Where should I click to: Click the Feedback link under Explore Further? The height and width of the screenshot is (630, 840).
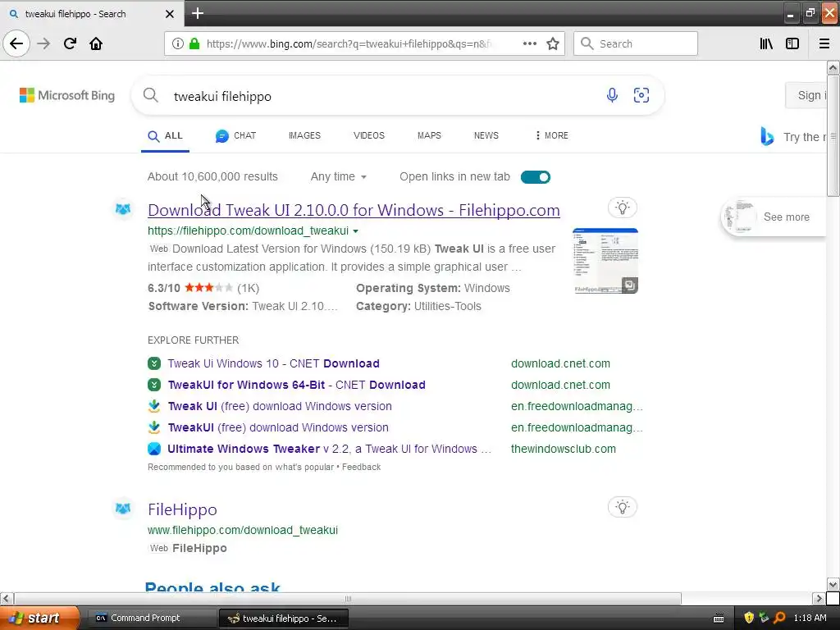(x=361, y=467)
